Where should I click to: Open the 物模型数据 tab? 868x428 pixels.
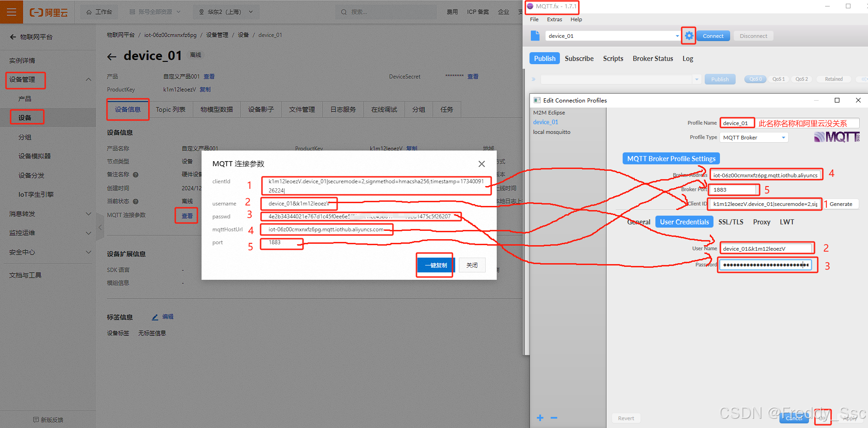click(217, 109)
